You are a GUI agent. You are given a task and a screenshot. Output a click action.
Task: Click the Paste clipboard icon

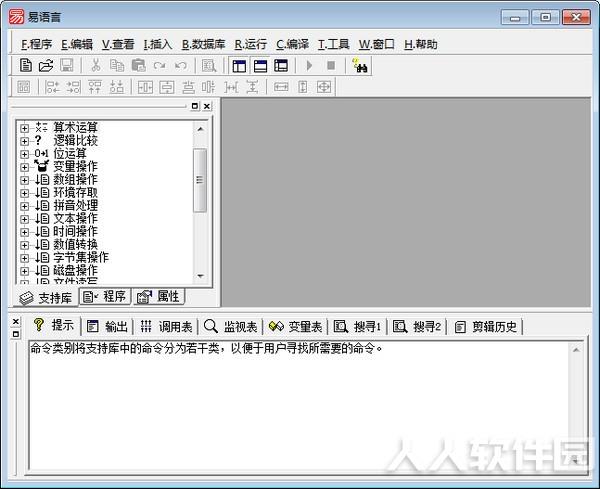point(138,65)
